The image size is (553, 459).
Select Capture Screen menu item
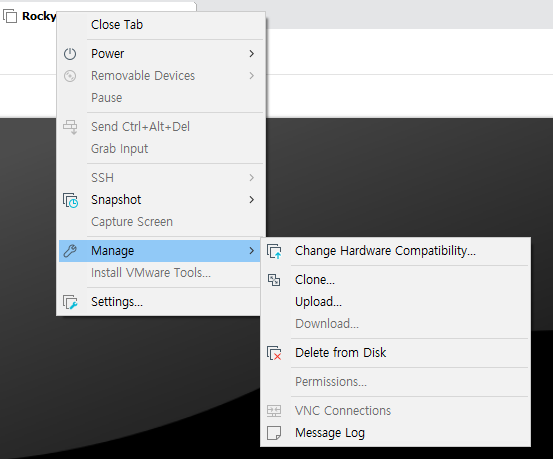(x=161, y=222)
